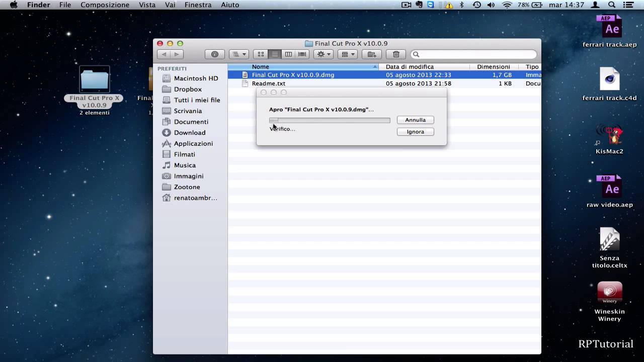
Task: Go forward in Finder navigation history
Action: [x=177, y=54]
